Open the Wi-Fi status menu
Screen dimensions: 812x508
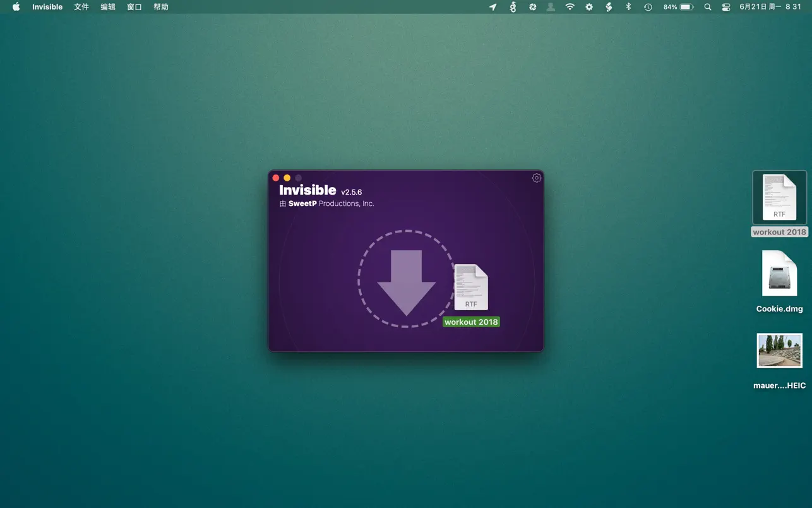(x=570, y=7)
